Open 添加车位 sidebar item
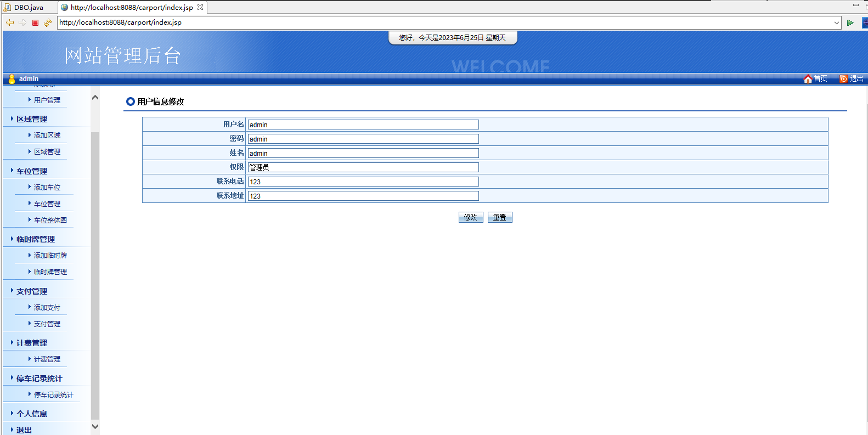Viewport: 868px width, 435px height. click(47, 188)
